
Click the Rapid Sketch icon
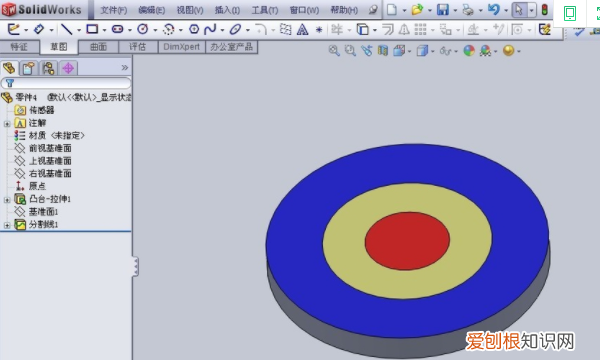(544, 29)
